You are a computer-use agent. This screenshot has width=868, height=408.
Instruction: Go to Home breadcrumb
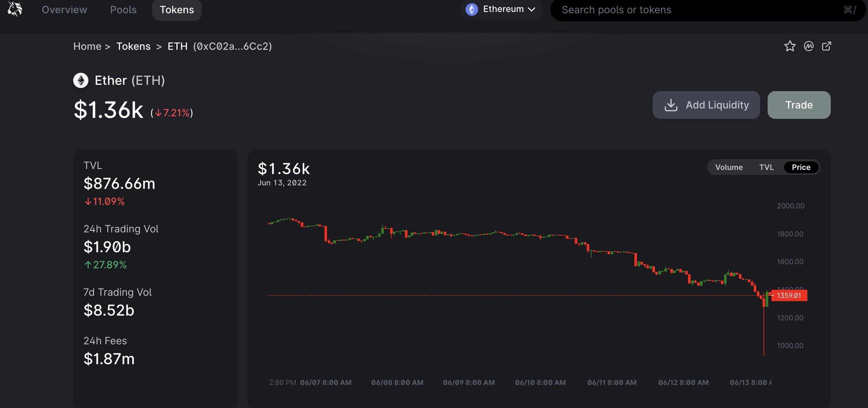87,46
